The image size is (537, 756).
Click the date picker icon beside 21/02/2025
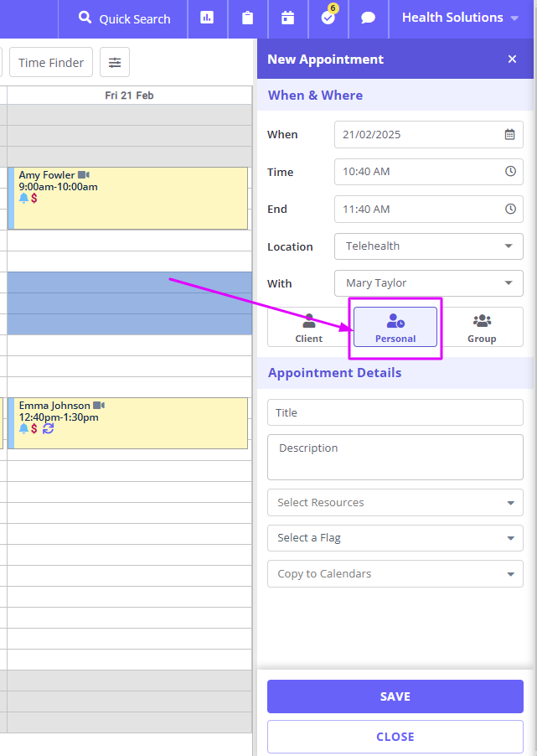tap(510, 134)
